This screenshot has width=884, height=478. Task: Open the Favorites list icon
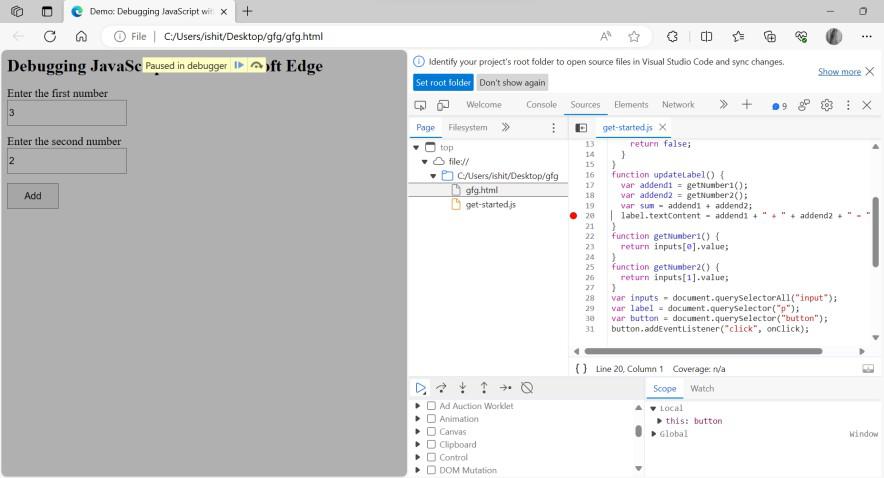click(738, 37)
